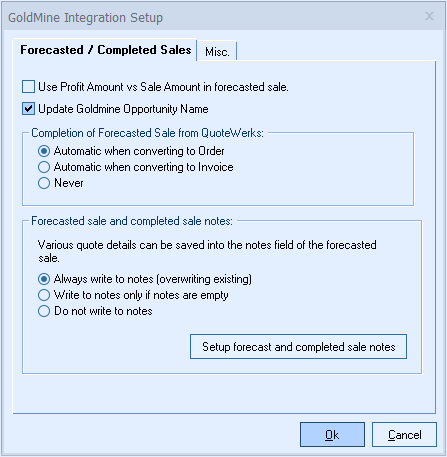This screenshot has height=457, width=447.
Task: Open Setup forecast and completed sale notes
Action: [298, 347]
